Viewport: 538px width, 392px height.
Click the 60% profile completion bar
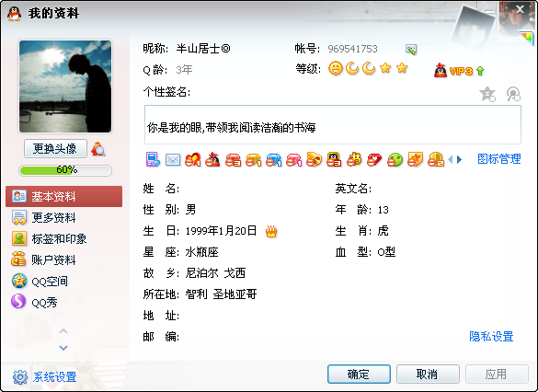click(x=65, y=170)
